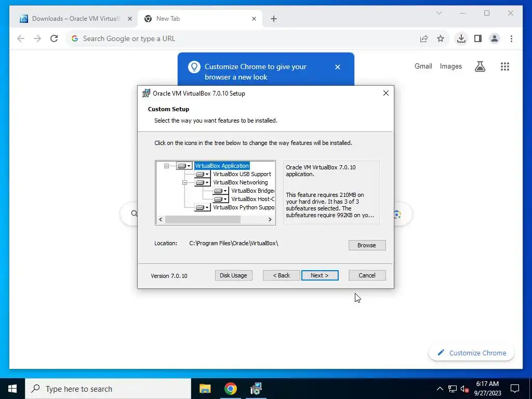Viewport: 532px width, 399px height.
Task: Open the notification center icon
Action: (x=515, y=389)
